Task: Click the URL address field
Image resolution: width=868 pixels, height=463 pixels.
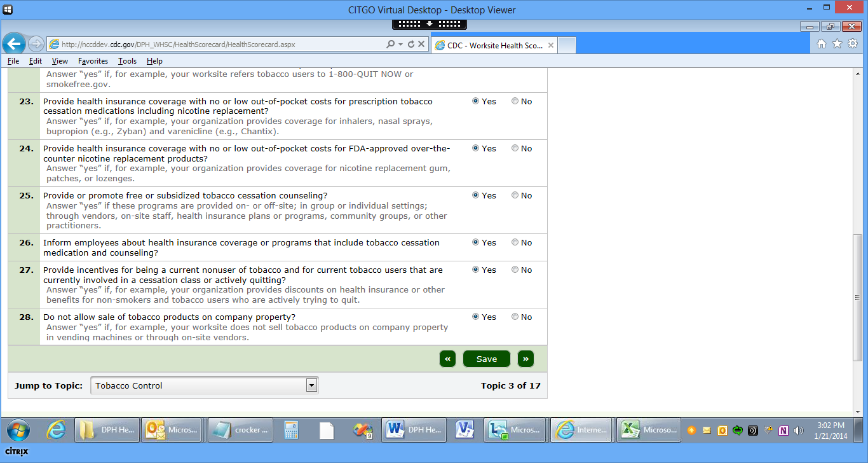Action: [216, 45]
